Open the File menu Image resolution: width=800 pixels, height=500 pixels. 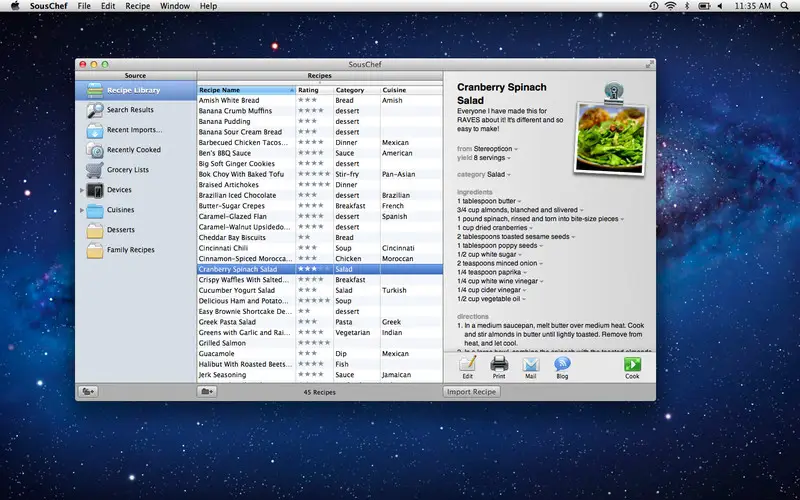84,6
